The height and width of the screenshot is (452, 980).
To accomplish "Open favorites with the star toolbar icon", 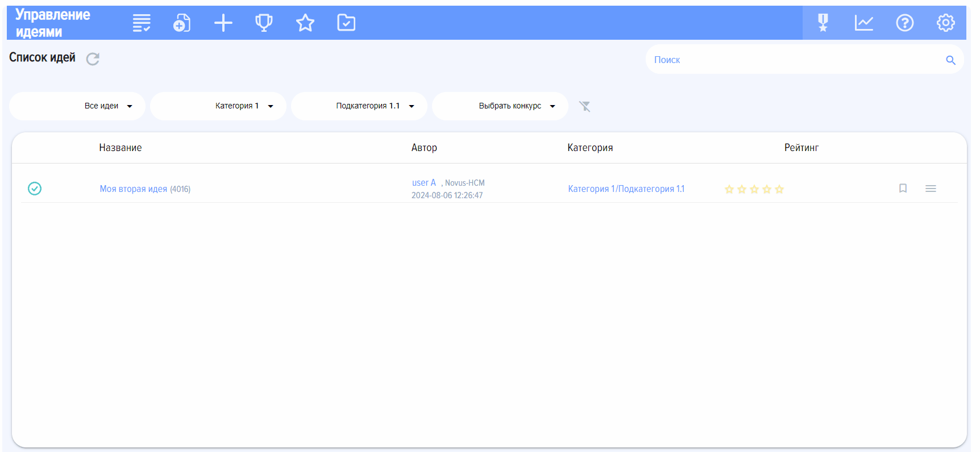I will [305, 23].
